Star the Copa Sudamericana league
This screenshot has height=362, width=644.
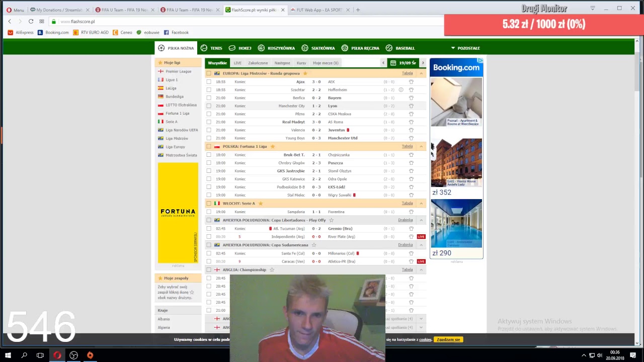tap(314, 245)
